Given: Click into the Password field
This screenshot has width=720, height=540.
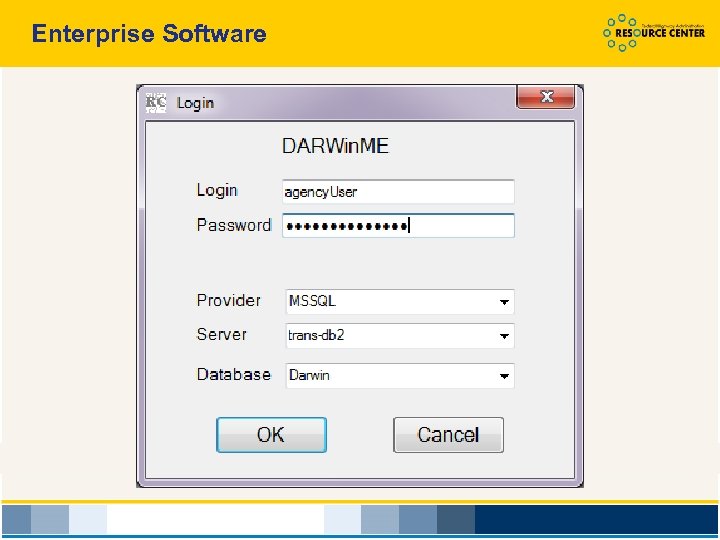Looking at the screenshot, I should pyautogui.click(x=398, y=225).
